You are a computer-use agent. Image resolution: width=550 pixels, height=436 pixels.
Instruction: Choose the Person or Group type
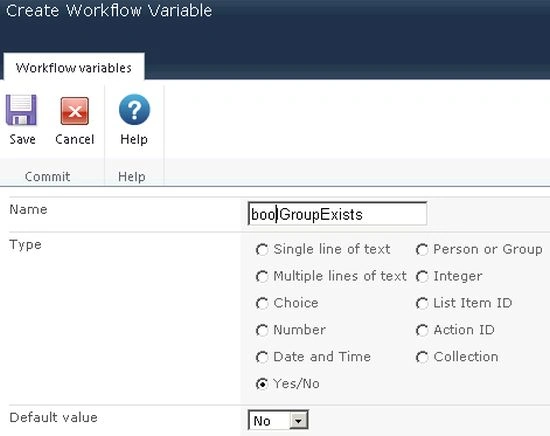[x=422, y=250]
